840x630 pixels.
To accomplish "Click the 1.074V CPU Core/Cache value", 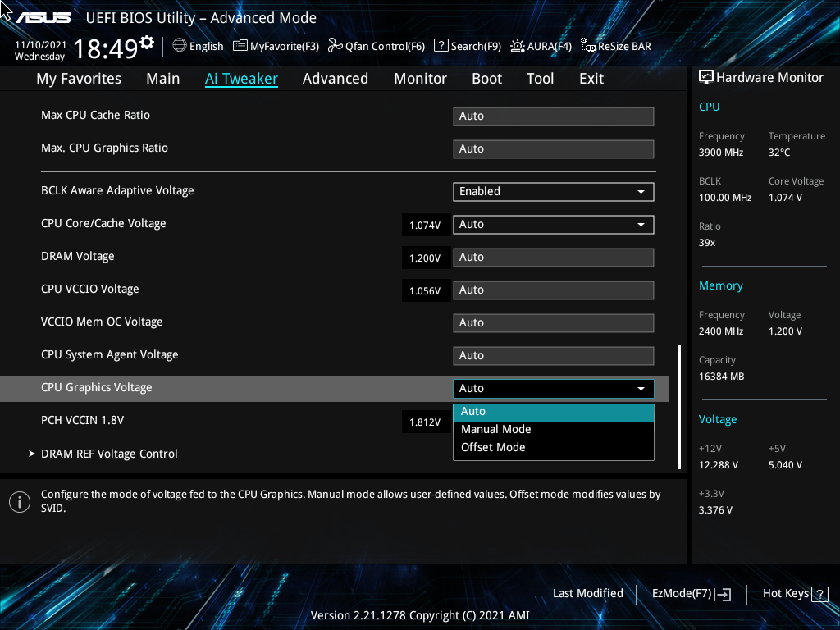I will tap(425, 226).
